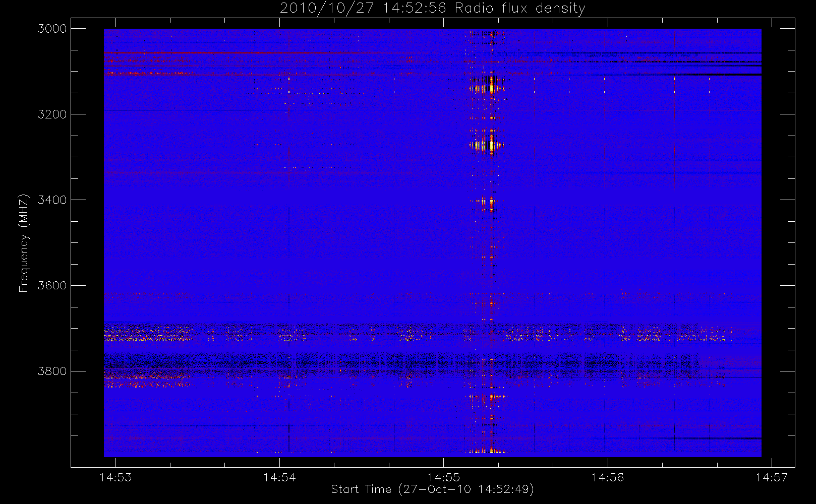The width and height of the screenshot is (816, 504).
Task: Click the 14:57 time tick label
Action: point(772,477)
